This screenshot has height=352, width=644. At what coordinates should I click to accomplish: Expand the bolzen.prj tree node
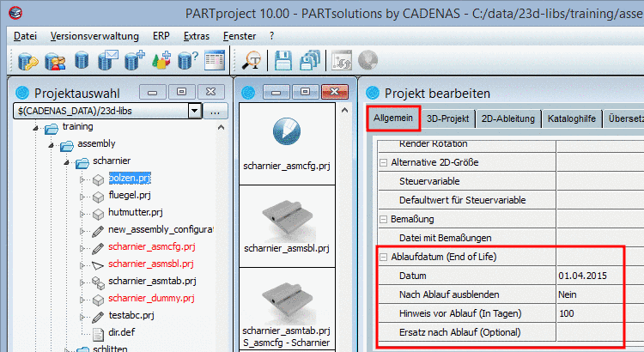pos(82,180)
